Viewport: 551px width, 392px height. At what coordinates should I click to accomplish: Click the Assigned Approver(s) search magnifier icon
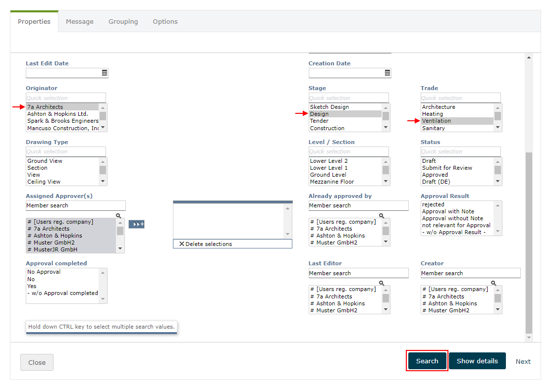118,216
